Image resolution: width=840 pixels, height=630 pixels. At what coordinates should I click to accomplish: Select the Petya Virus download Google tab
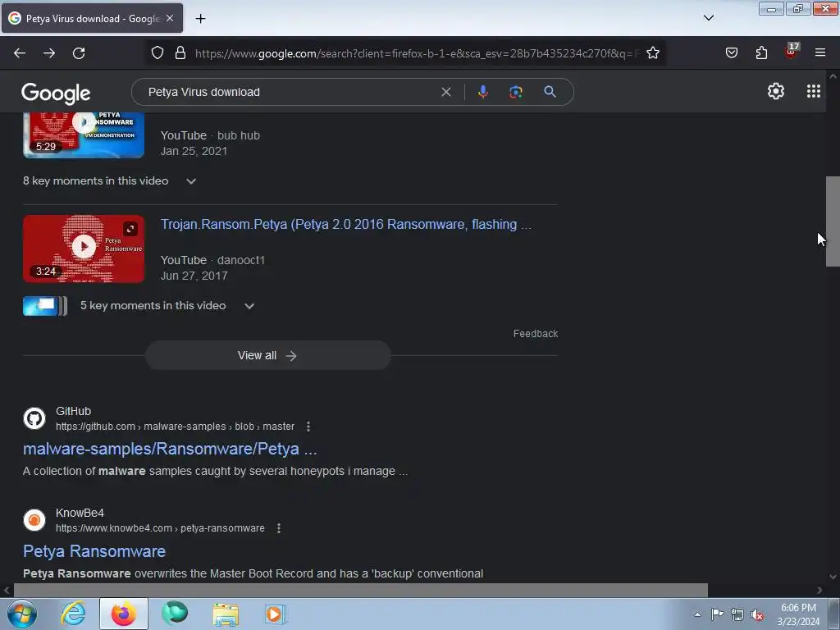point(92,18)
